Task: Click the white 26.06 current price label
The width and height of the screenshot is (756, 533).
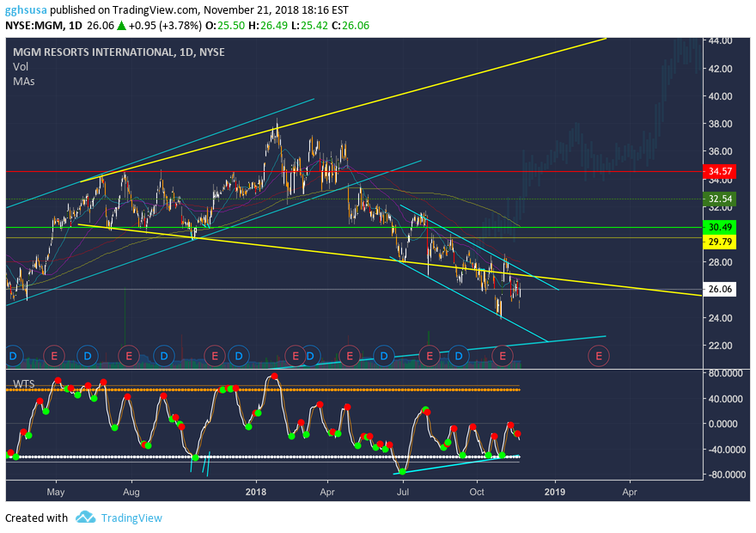Action: point(720,290)
